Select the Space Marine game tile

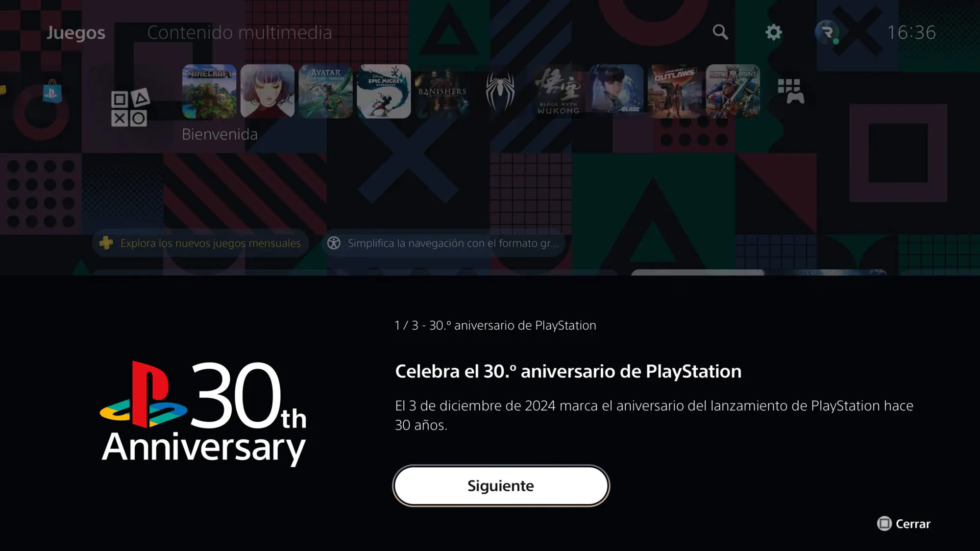point(734,91)
